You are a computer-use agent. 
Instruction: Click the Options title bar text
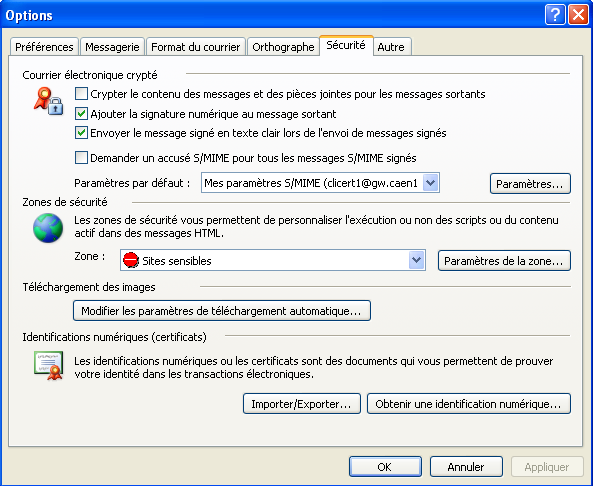pos(29,15)
